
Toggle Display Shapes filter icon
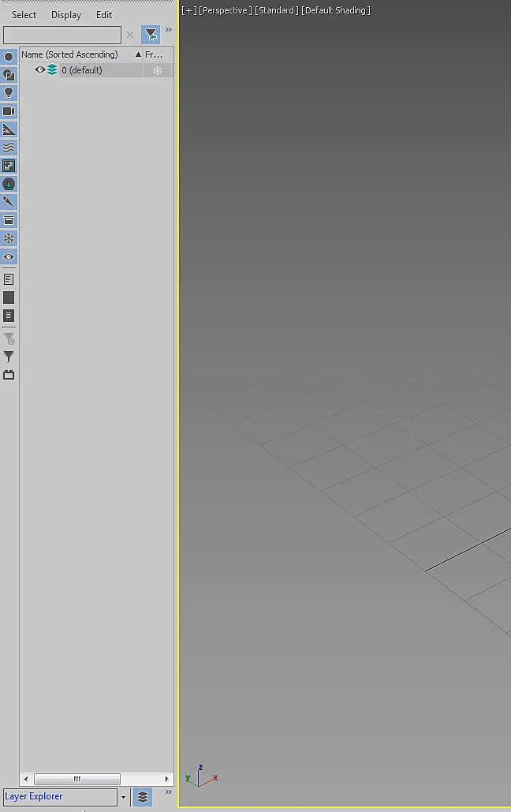pos(9,75)
